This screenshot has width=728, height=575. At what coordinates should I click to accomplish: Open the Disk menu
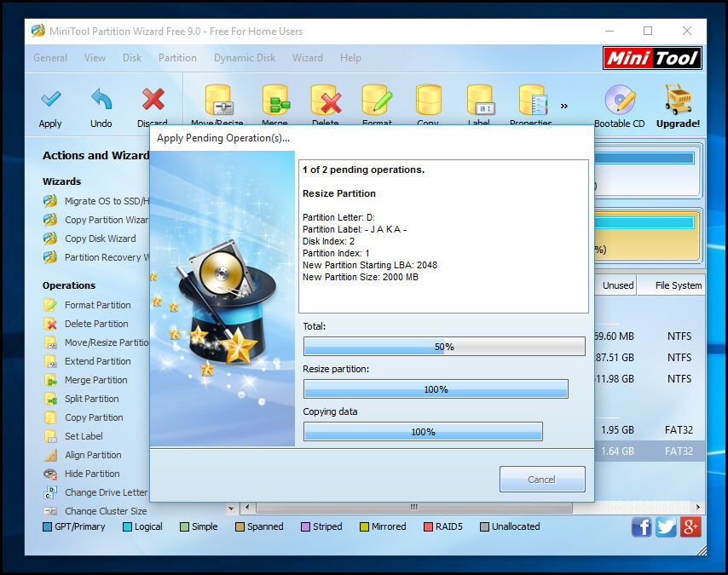point(132,58)
